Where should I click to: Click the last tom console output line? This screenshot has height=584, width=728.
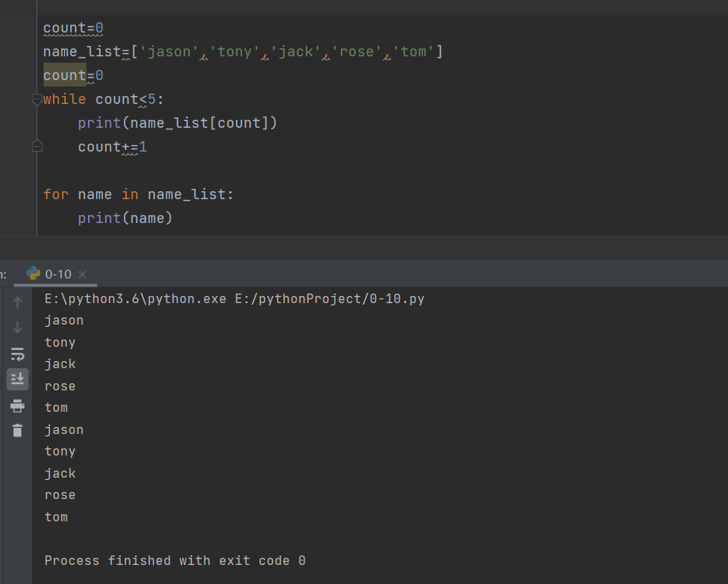(x=56, y=517)
